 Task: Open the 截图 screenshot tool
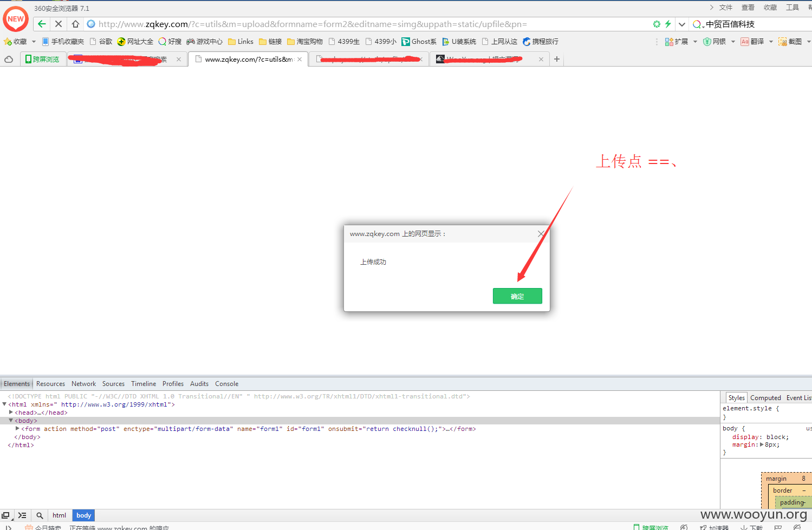(x=790, y=42)
